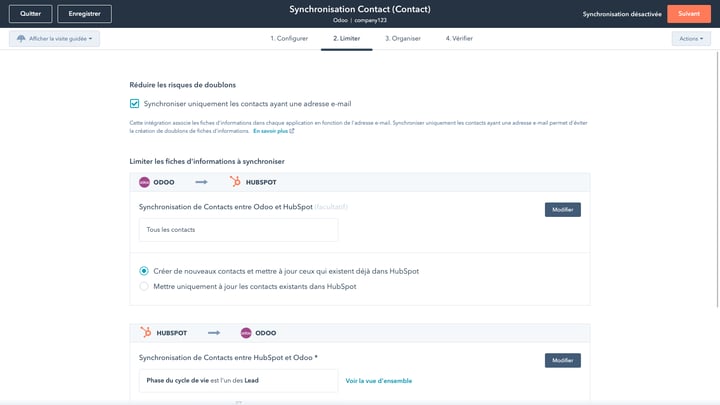The height and width of the screenshot is (405, 720).
Task: Click the Odoo logo in the HubSpot to Odoo header
Action: [x=246, y=333]
